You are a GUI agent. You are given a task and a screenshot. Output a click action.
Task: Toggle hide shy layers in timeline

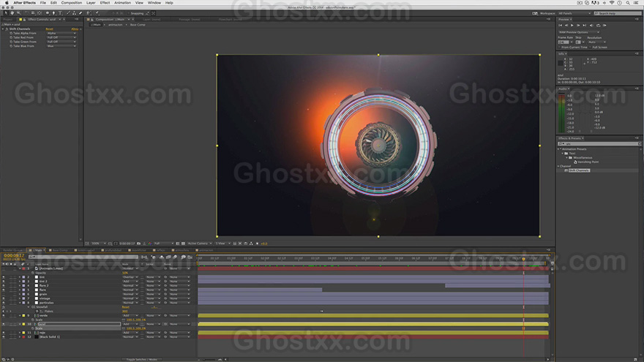click(162, 257)
